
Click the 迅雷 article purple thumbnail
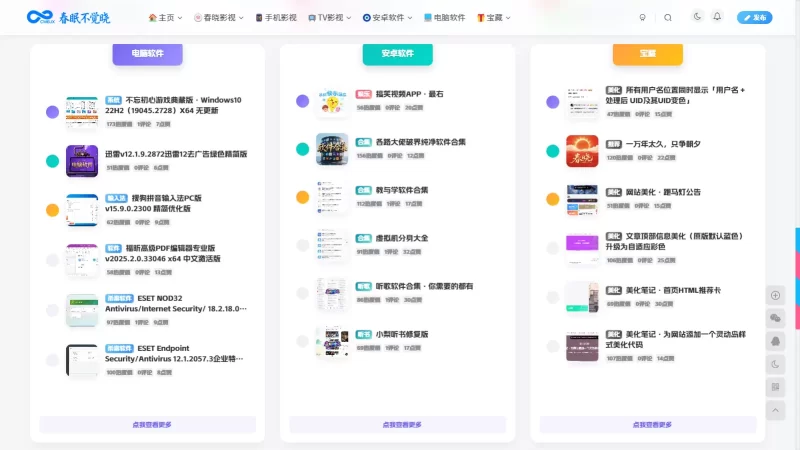click(x=82, y=161)
